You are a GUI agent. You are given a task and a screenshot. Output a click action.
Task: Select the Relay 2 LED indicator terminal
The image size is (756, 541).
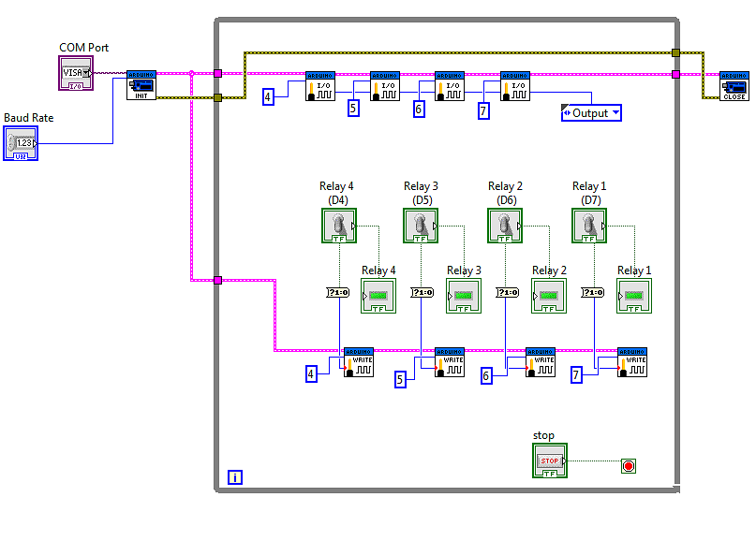(549, 296)
